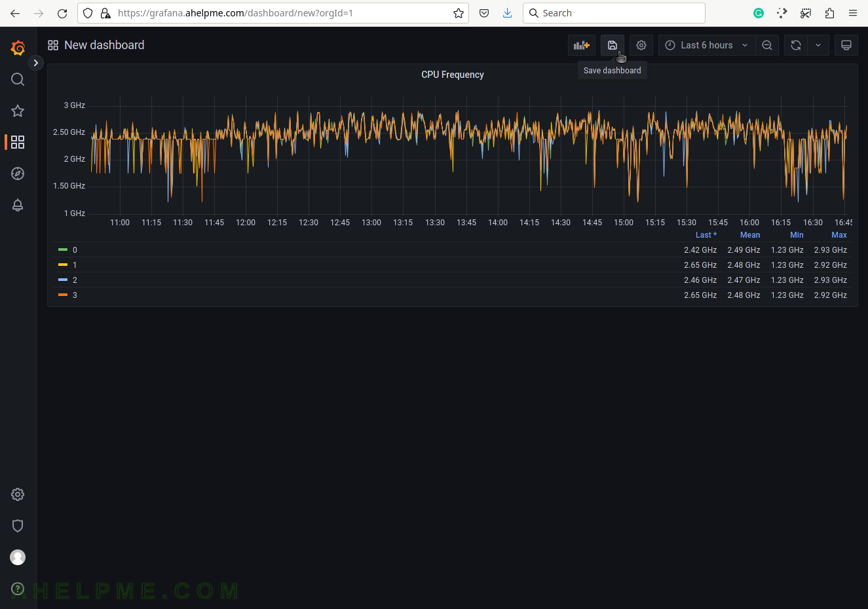Screen dimensions: 868x609
Task: Expand the side navigation menu
Action: [x=36, y=63]
